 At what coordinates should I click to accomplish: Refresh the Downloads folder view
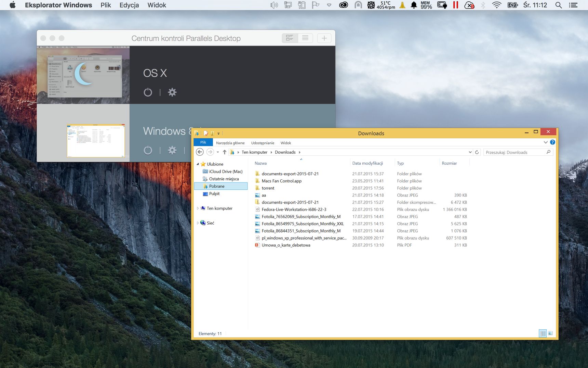pyautogui.click(x=477, y=152)
